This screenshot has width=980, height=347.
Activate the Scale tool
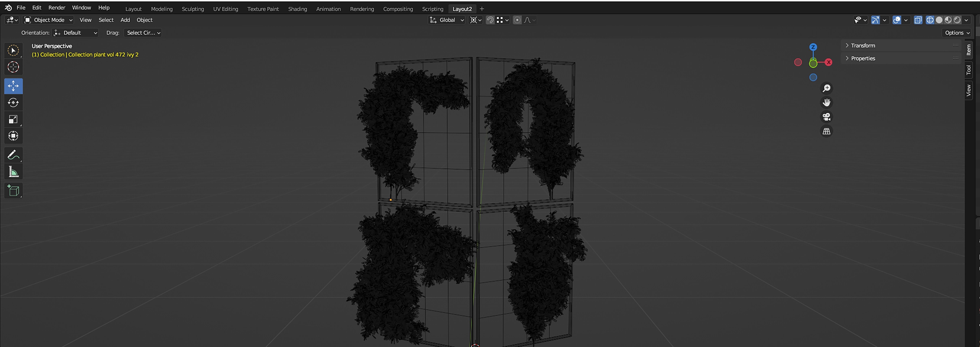tap(13, 119)
